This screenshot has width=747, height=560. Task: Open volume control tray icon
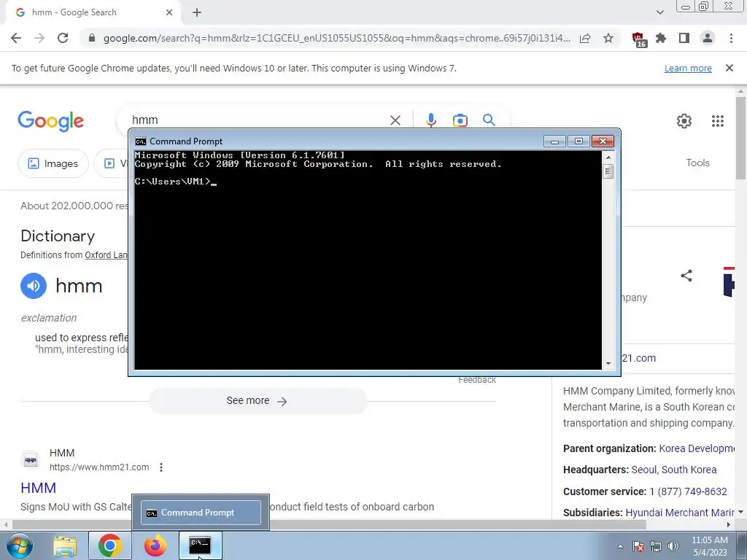coord(673,546)
